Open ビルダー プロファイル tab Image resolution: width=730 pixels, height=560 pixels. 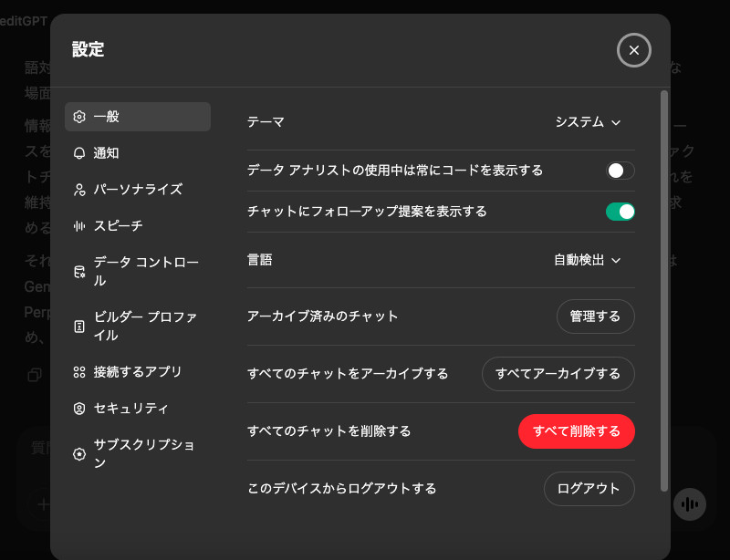pos(138,327)
